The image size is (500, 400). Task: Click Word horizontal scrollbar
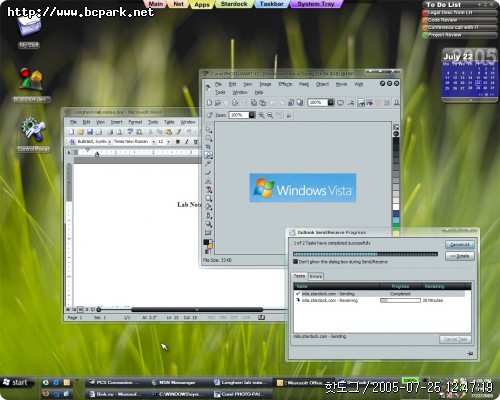[x=197, y=309]
